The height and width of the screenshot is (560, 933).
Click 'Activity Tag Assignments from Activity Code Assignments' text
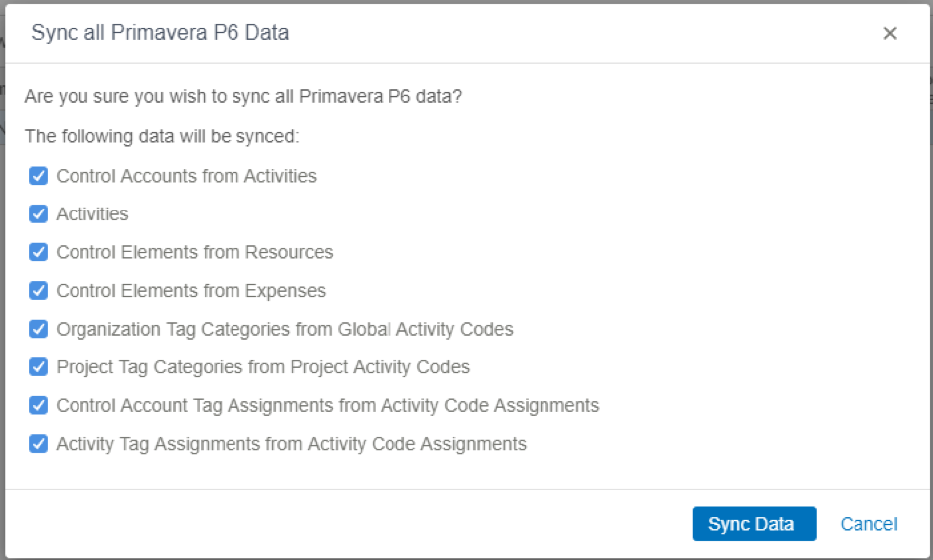pos(291,444)
